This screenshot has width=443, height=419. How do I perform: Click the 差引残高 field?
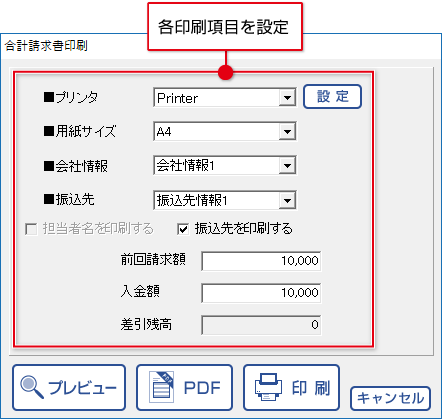(x=261, y=325)
